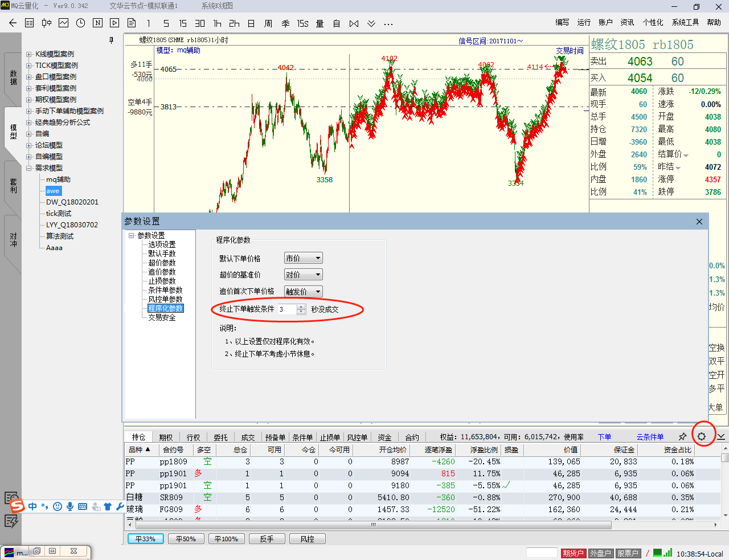This screenshot has height=560, width=729.
Task: Click the 反手 button
Action: (x=267, y=539)
